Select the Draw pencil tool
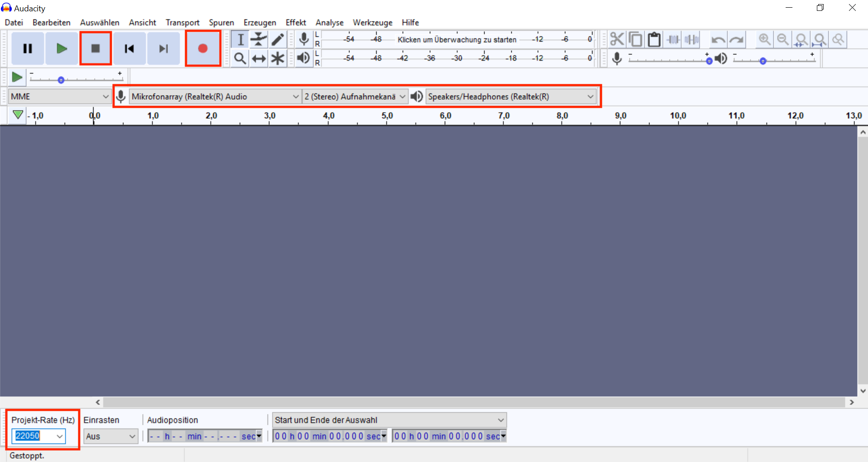The height and width of the screenshot is (462, 868). coord(277,39)
